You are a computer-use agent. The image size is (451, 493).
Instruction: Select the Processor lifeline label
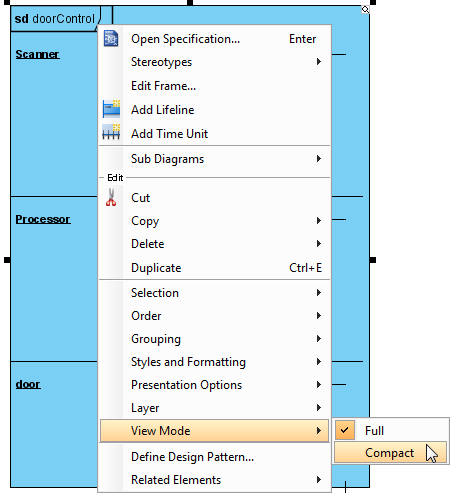[x=43, y=219]
